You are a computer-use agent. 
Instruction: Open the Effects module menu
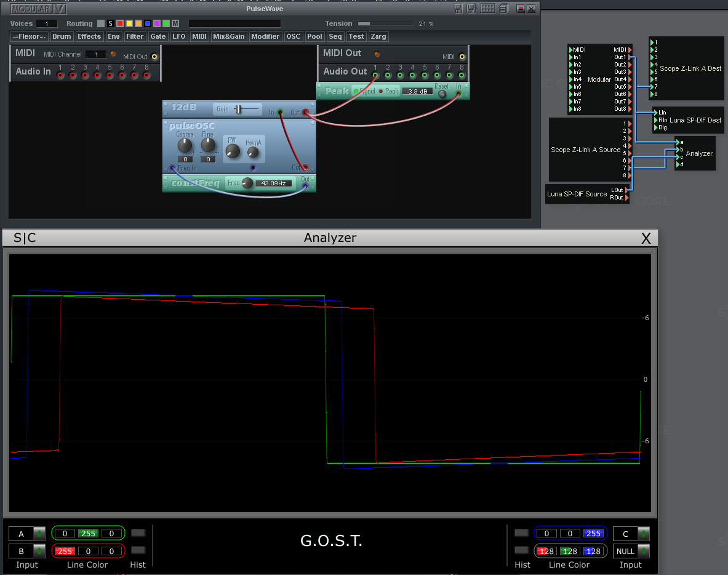coord(89,37)
